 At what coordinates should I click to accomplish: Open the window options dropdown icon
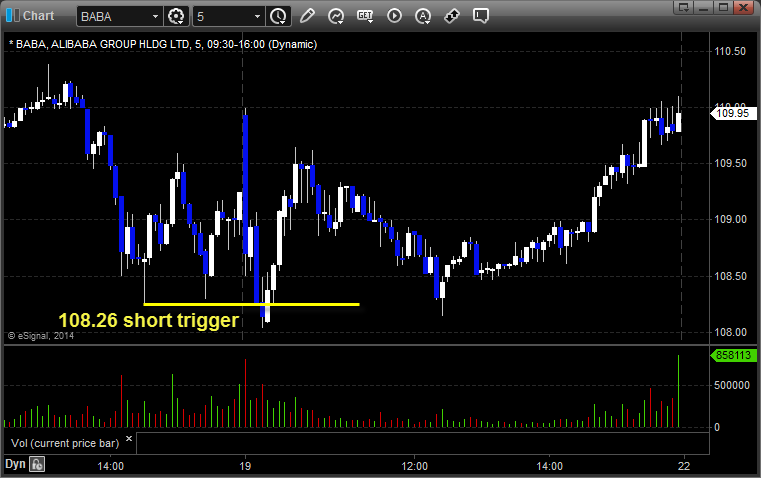(x=684, y=7)
